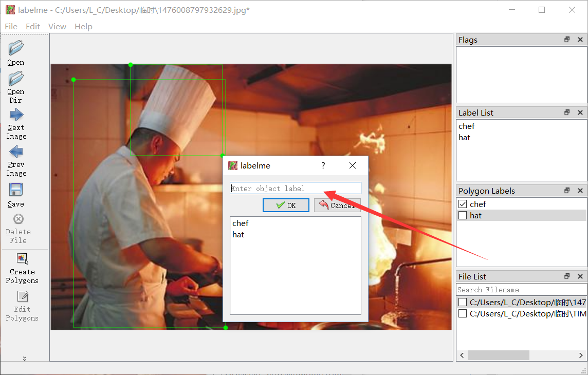The width and height of the screenshot is (588, 375).
Task: Close the Polygon Labels panel
Action: pos(580,190)
